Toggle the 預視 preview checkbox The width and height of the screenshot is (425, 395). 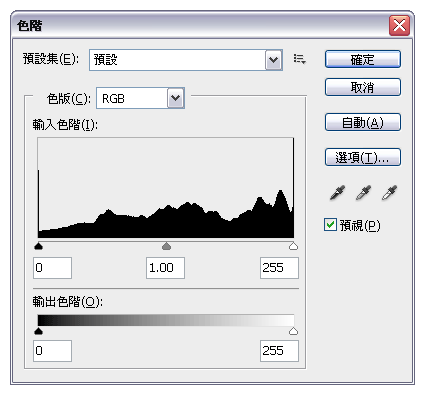tap(330, 225)
